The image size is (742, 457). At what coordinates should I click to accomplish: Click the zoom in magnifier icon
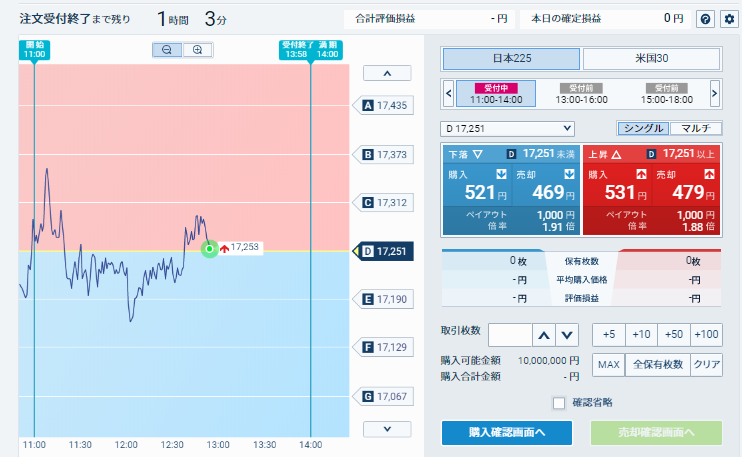pyautogui.click(x=197, y=50)
